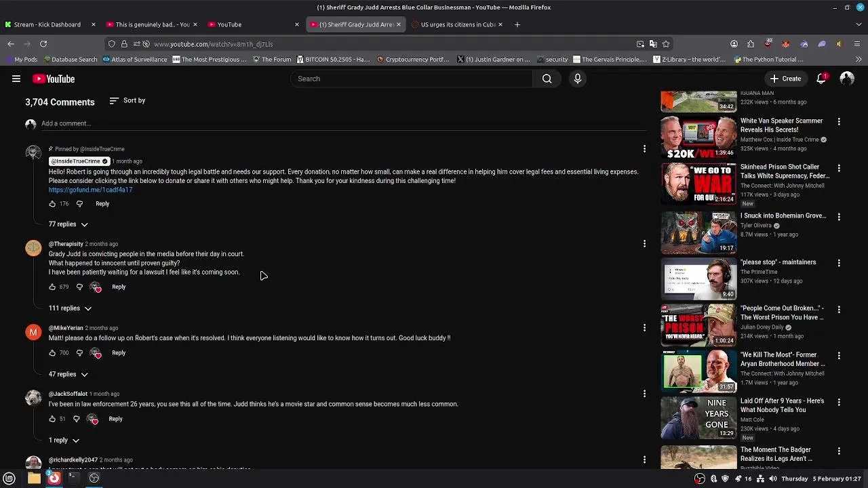868x488 pixels.
Task: Open the Sort by comments dropdown
Action: click(x=127, y=101)
